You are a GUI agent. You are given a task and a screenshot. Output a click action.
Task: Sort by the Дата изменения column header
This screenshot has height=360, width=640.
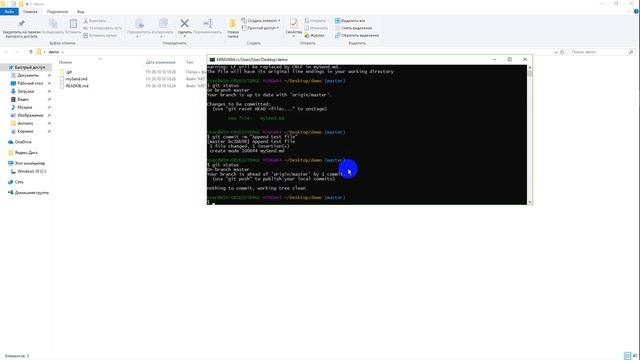click(160, 62)
